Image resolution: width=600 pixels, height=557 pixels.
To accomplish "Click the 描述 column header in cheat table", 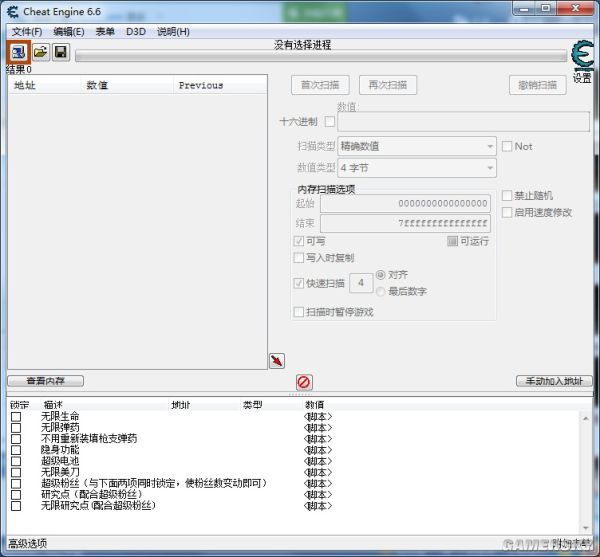I will tap(53, 404).
